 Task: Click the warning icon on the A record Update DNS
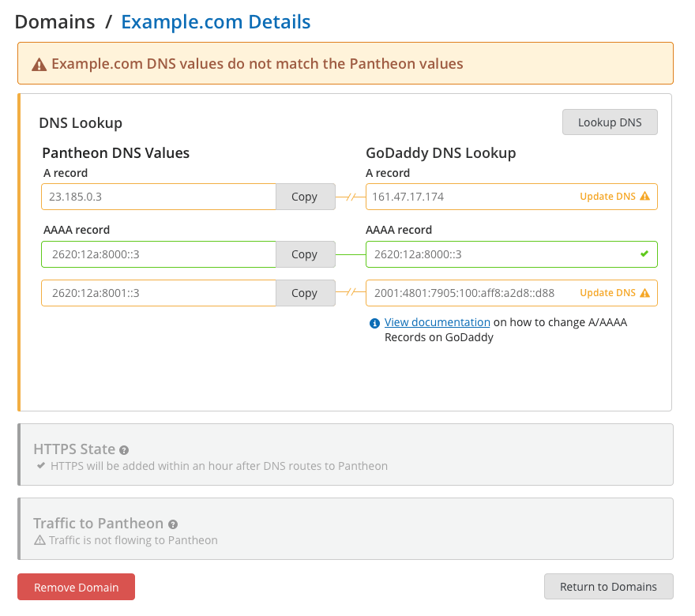tap(645, 197)
